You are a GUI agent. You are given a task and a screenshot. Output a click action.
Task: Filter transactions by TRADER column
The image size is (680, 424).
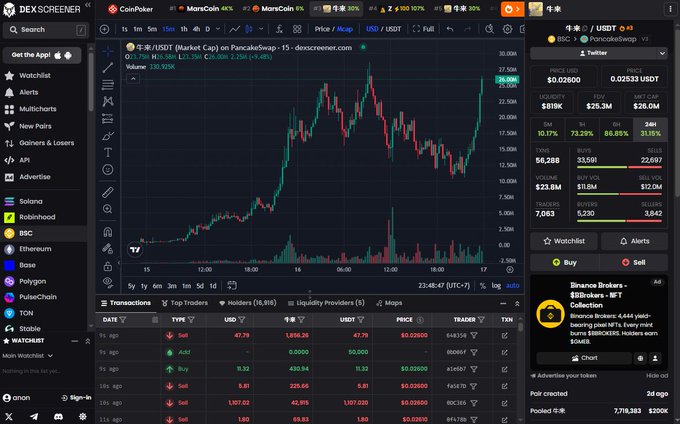481,320
